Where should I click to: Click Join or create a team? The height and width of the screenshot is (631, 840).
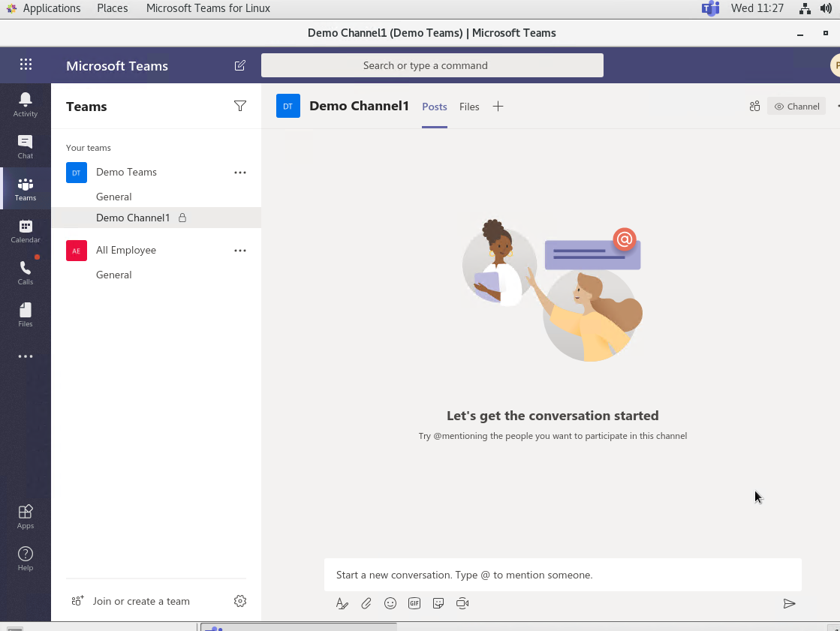pyautogui.click(x=141, y=601)
